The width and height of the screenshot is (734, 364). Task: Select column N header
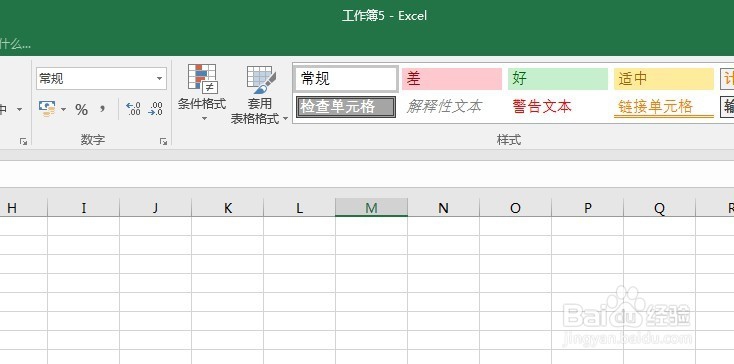(x=443, y=207)
